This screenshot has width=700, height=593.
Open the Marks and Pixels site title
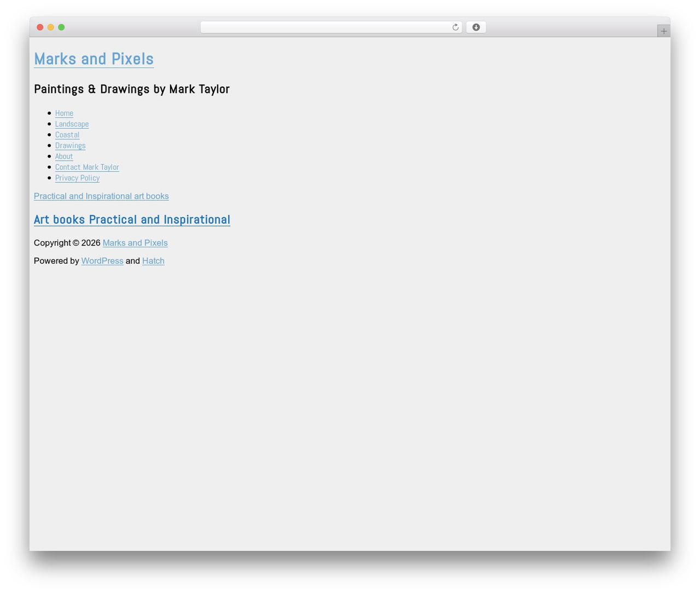(94, 59)
